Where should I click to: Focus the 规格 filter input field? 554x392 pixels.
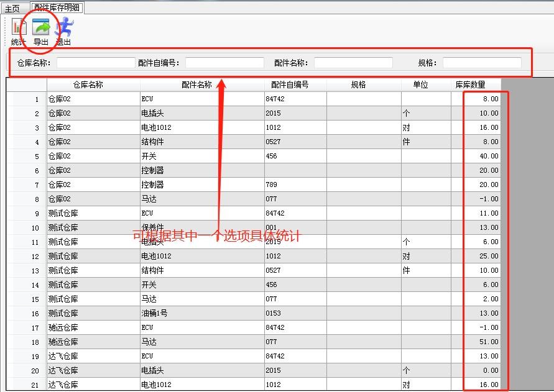pyautogui.click(x=482, y=63)
